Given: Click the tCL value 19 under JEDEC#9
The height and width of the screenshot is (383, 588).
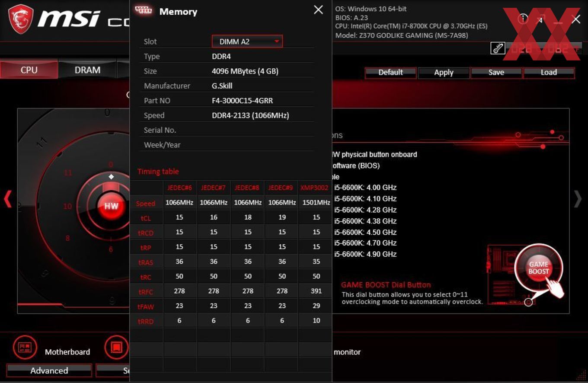Looking at the screenshot, I should (x=282, y=217).
